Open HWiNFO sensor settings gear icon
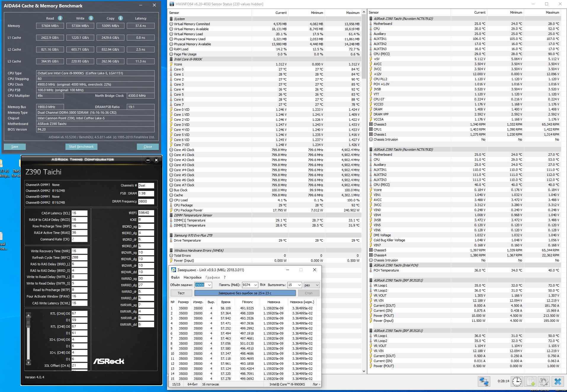Image resolution: width=567 pixels, height=392 pixels. point(544,381)
